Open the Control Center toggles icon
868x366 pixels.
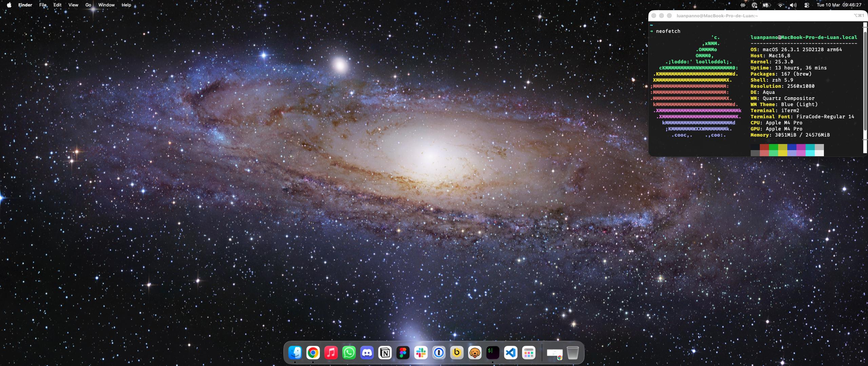point(807,5)
